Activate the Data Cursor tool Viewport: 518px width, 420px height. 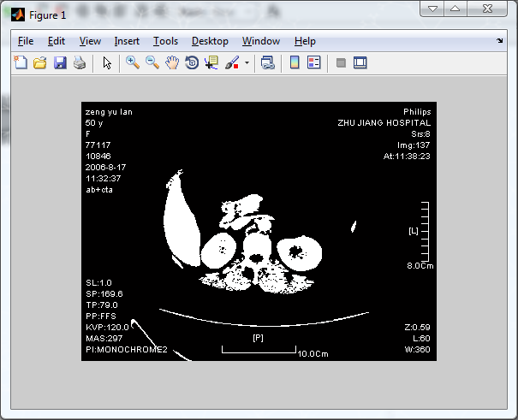click(211, 62)
